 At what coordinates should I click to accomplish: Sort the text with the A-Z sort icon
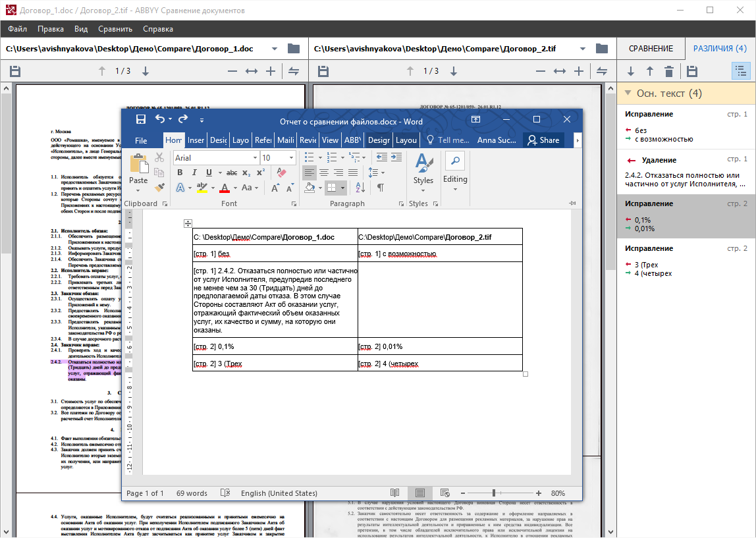pos(360,188)
